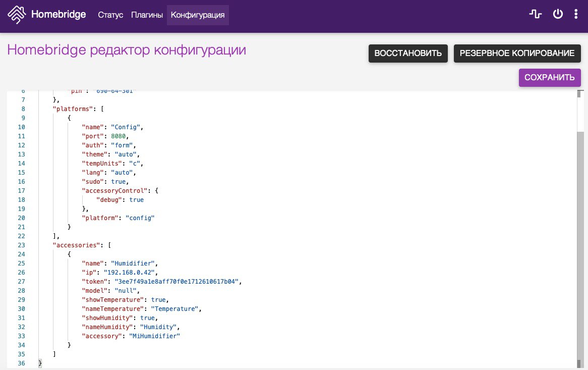
Task: Click line number 8 in the gutter
Action: pyautogui.click(x=23, y=109)
